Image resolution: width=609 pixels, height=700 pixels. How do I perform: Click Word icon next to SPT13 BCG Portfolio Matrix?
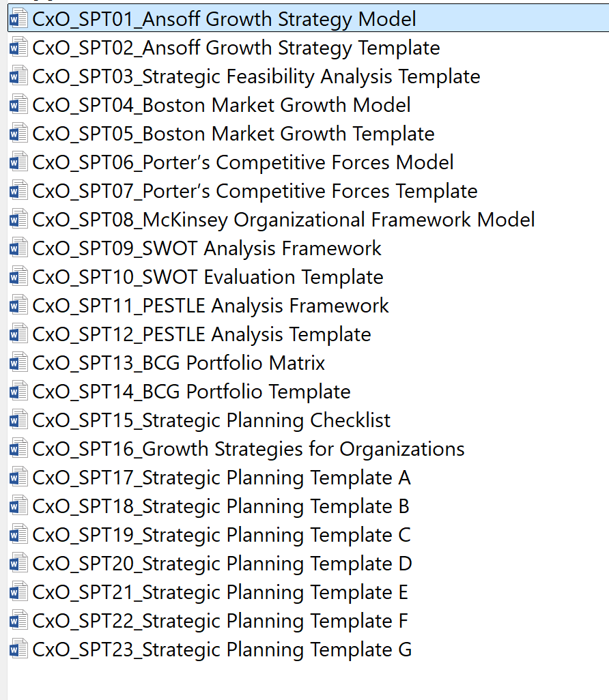(18, 363)
